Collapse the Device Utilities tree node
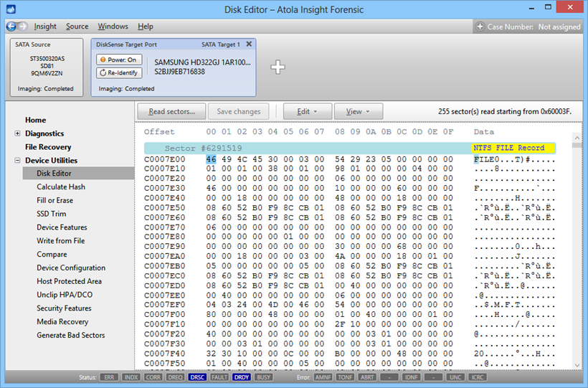The height and width of the screenshot is (388, 588). 17,160
